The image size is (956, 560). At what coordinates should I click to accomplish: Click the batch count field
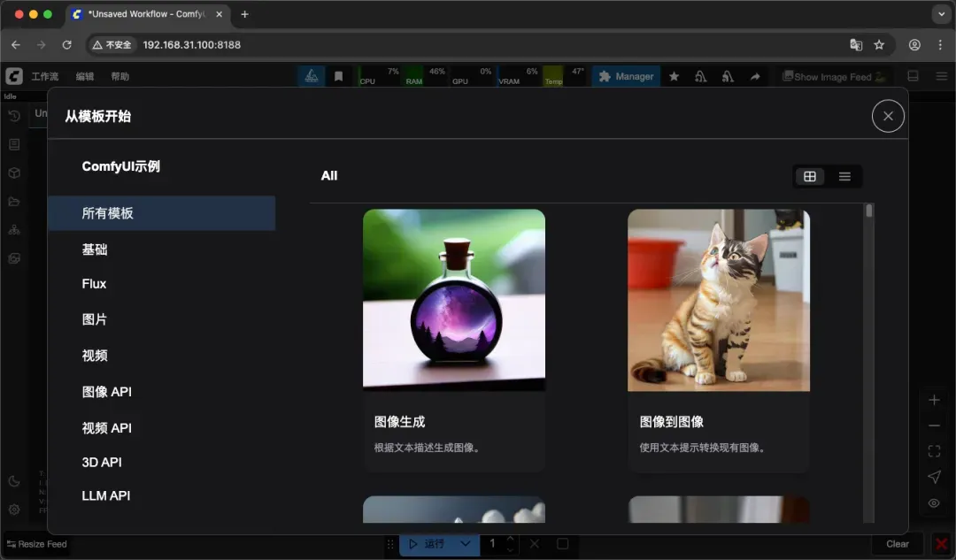492,543
